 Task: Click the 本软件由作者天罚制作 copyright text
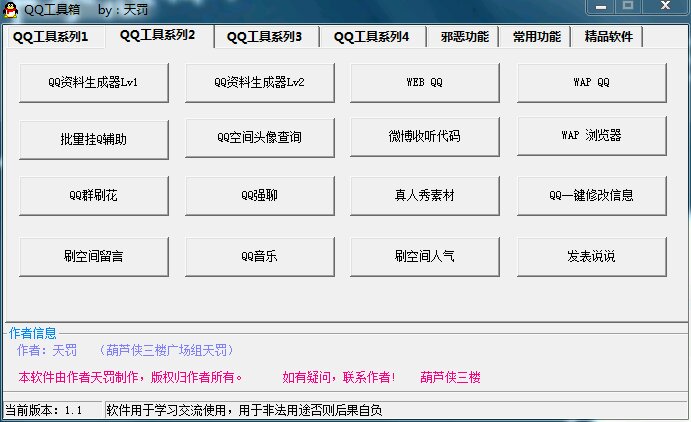pos(130,378)
